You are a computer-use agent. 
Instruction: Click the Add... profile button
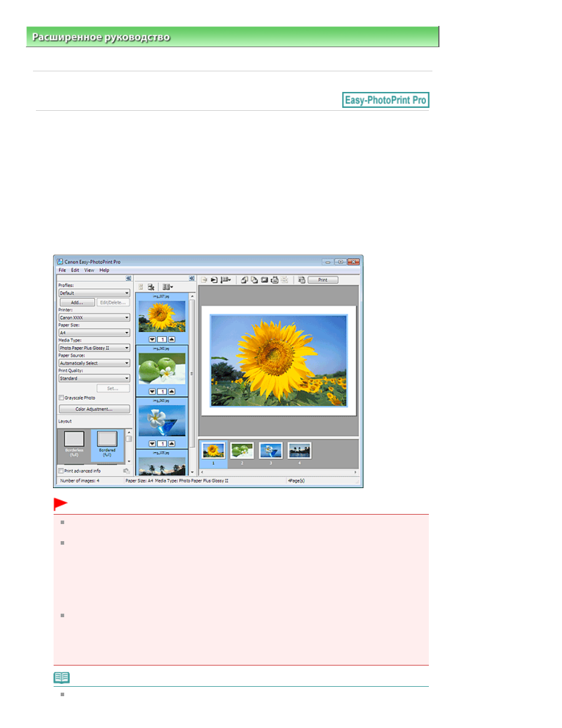tap(77, 302)
